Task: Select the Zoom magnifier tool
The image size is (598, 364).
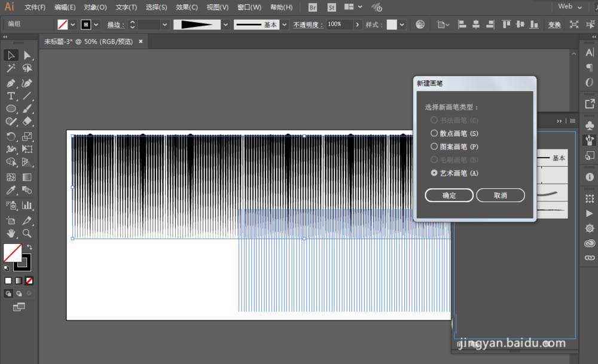Action: tap(27, 233)
